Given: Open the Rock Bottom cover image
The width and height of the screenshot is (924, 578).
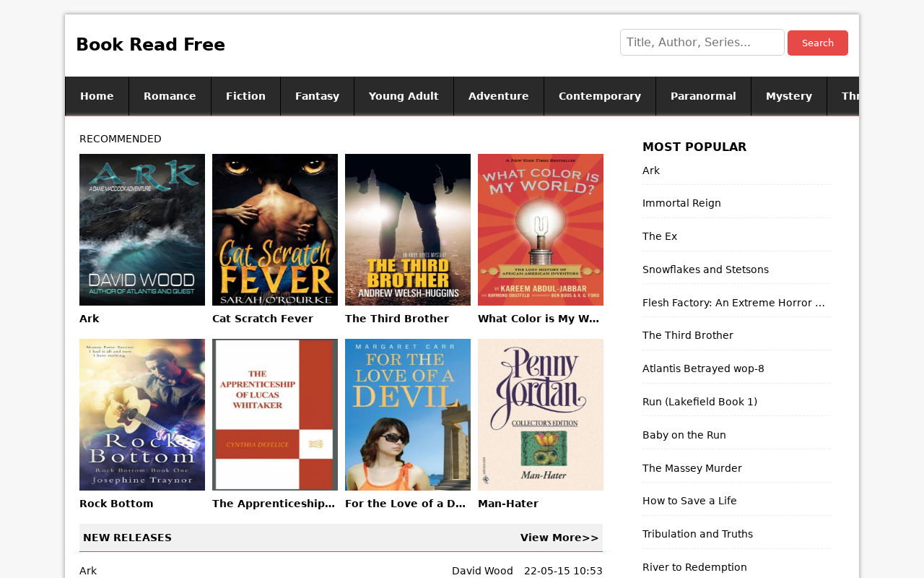Looking at the screenshot, I should (142, 415).
